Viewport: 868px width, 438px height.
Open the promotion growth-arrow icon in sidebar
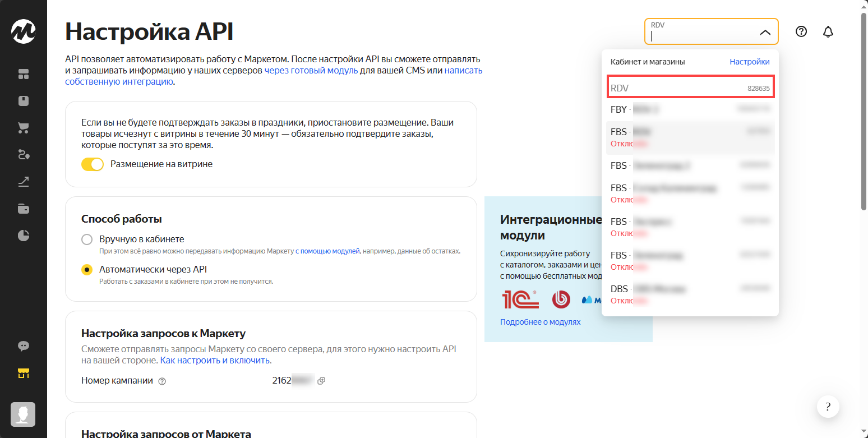tap(24, 182)
